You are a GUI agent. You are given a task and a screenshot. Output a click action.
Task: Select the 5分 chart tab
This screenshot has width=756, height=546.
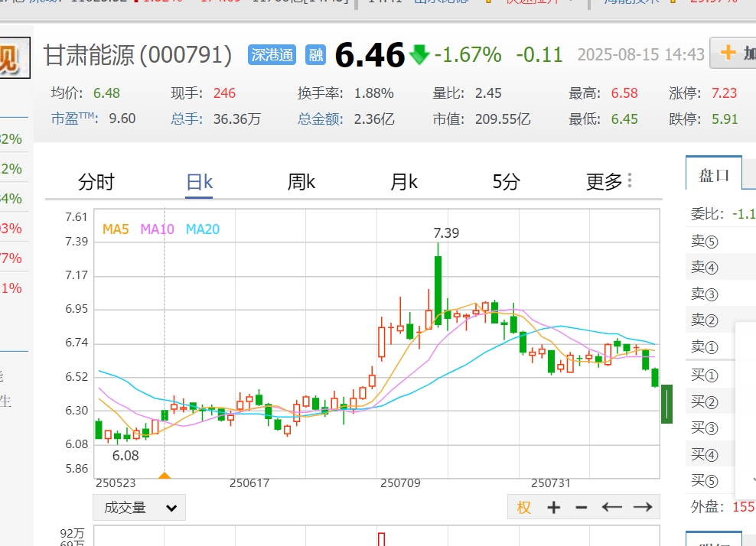coord(506,182)
